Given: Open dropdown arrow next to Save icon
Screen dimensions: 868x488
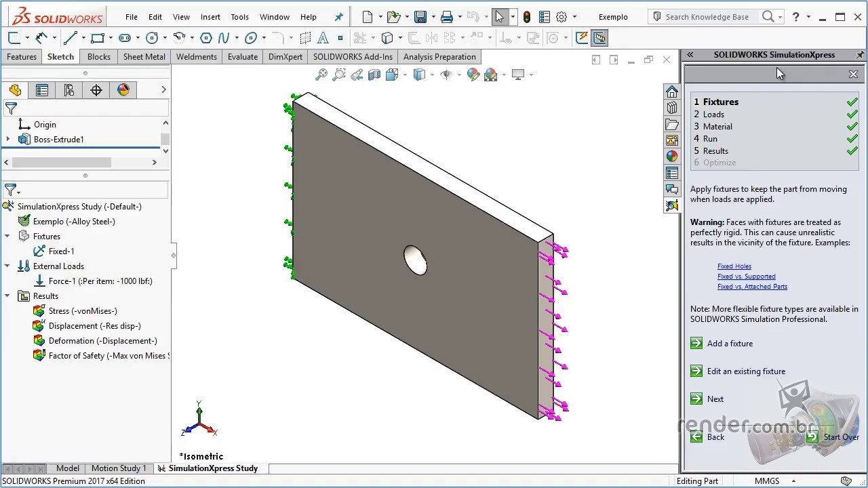Looking at the screenshot, I should coord(433,17).
